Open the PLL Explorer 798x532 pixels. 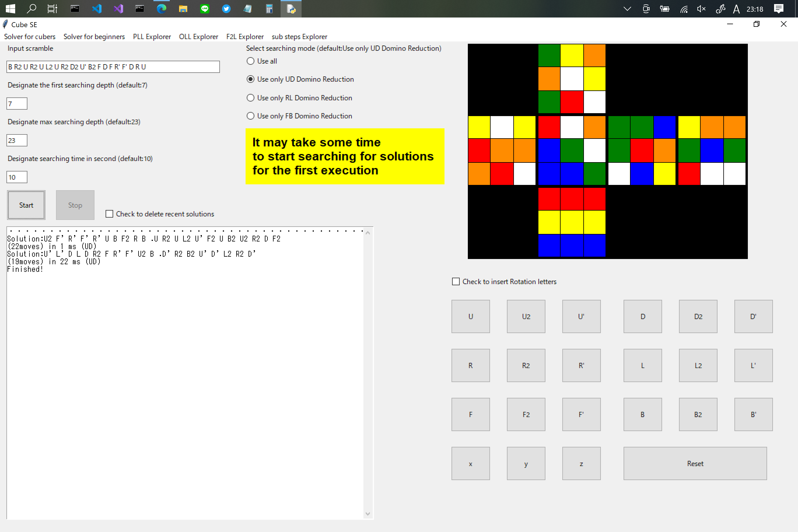click(152, 37)
